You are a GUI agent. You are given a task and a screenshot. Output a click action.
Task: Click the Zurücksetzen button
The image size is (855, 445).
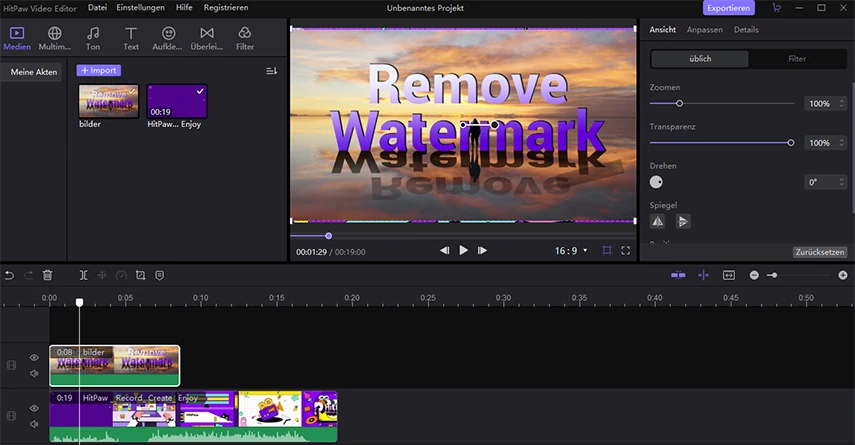pos(820,252)
